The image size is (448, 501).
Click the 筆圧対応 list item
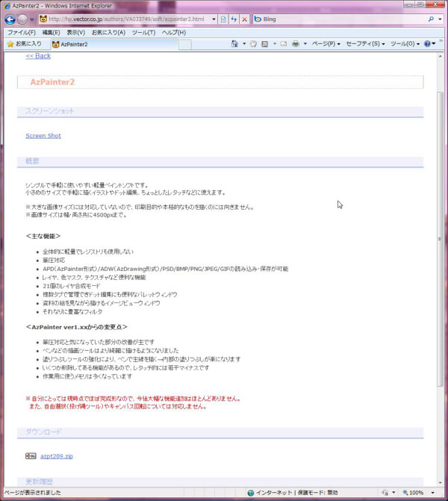[x=54, y=261]
